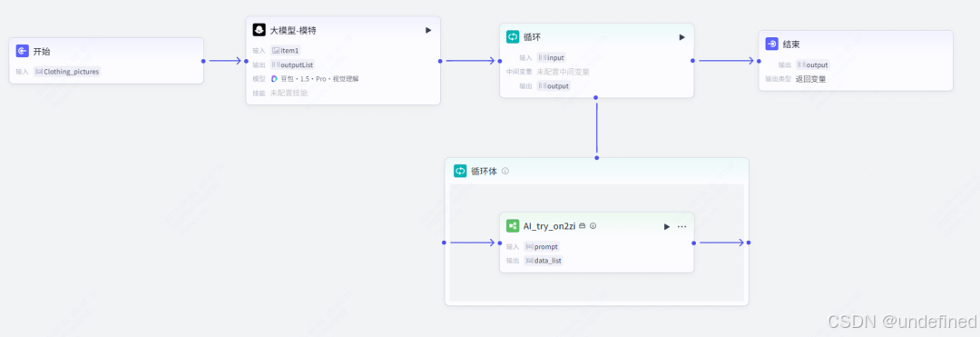Click the 循环体 container's inner left port
Viewport: 980px width, 337px height.
tap(445, 243)
